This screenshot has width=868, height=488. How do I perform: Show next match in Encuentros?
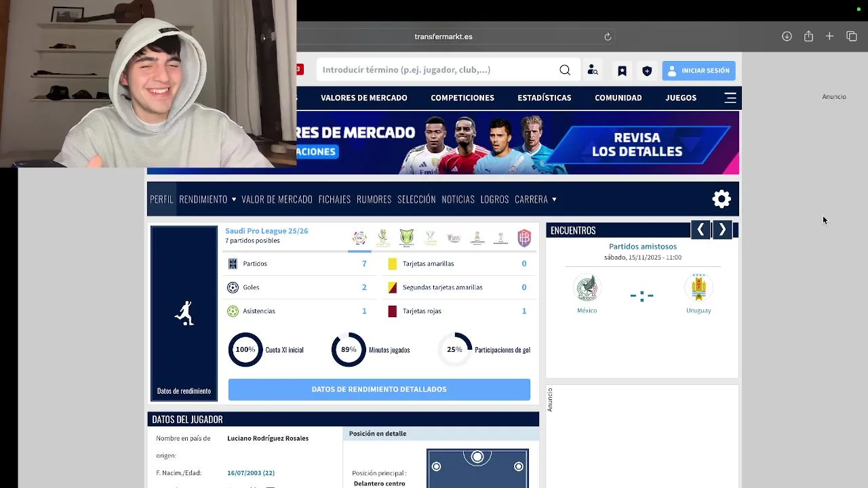(x=722, y=230)
